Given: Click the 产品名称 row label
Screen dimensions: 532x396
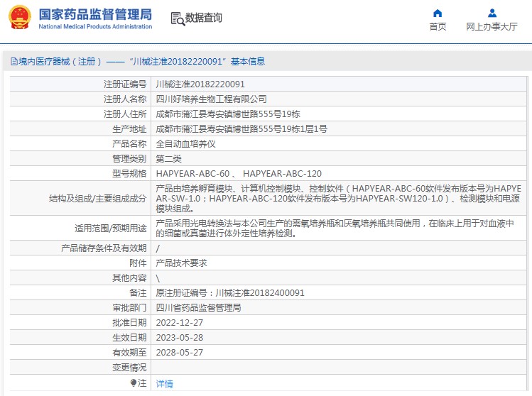Looking at the screenshot, I should (x=129, y=144).
